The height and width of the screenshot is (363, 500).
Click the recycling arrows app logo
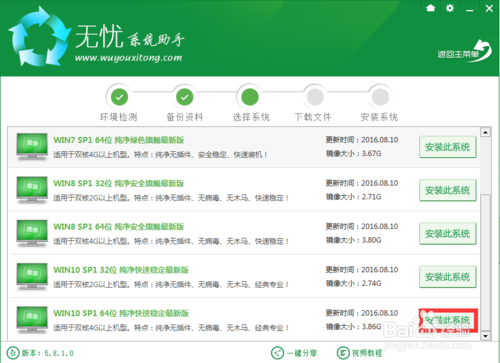coord(39,36)
